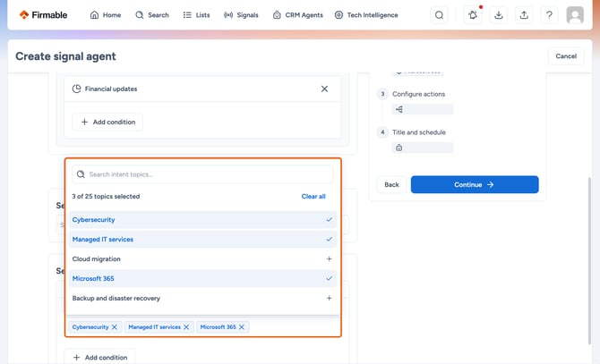The image size is (600, 364).
Task: Click the Configure actions workflow icon
Action: [x=399, y=110]
